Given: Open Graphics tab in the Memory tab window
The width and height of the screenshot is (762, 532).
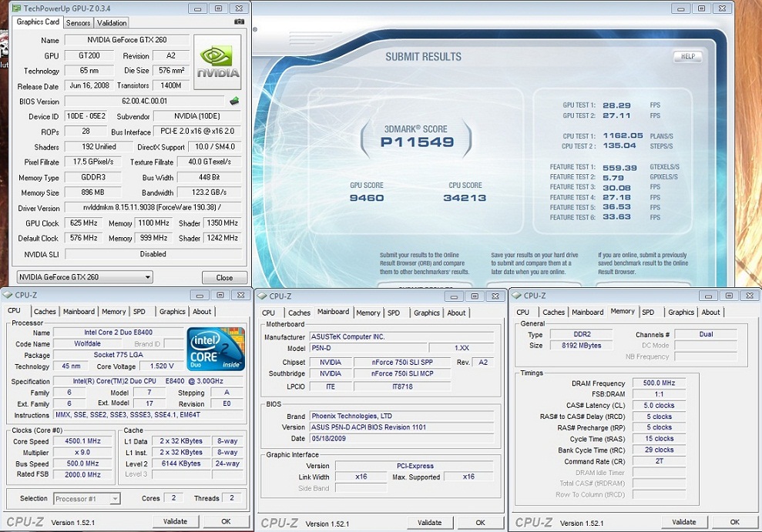Looking at the screenshot, I should click(x=681, y=313).
